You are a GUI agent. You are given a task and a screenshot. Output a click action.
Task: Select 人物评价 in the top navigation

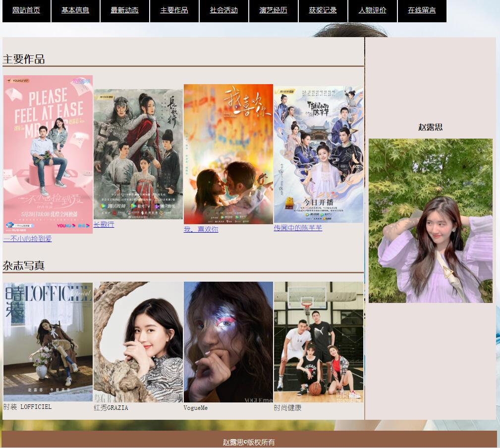373,10
